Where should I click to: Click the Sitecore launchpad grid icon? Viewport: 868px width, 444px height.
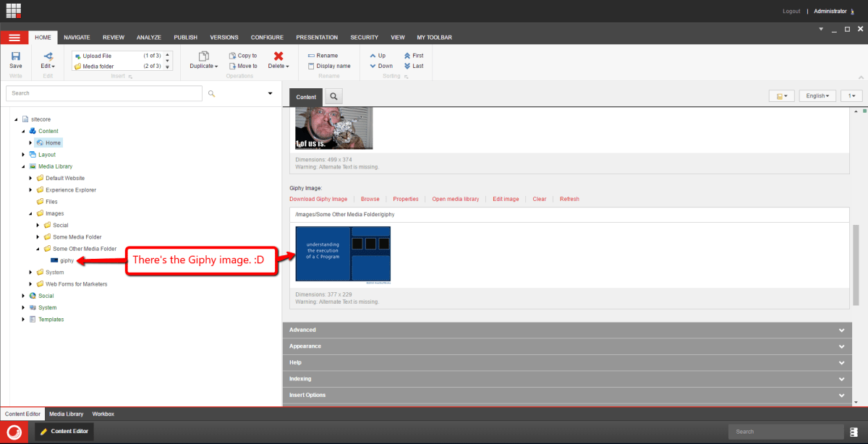click(14, 10)
